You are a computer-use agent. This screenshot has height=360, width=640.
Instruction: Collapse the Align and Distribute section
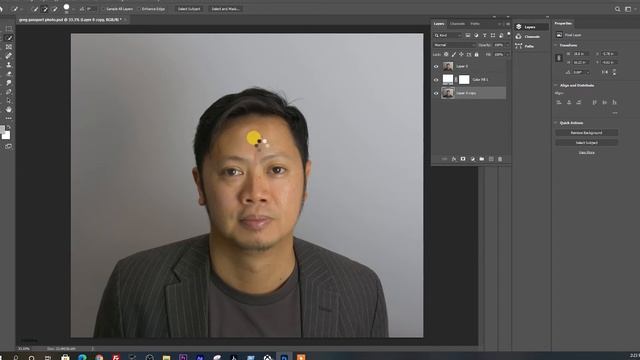(556, 85)
